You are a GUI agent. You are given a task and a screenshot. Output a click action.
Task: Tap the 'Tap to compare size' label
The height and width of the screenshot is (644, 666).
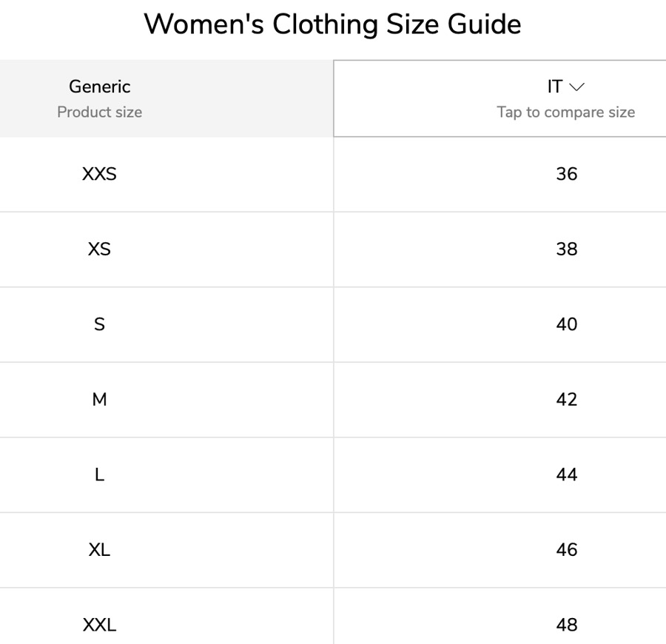pos(565,112)
